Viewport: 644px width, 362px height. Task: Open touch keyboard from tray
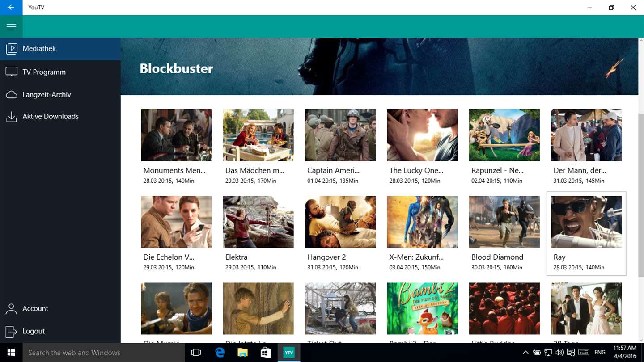click(585, 353)
